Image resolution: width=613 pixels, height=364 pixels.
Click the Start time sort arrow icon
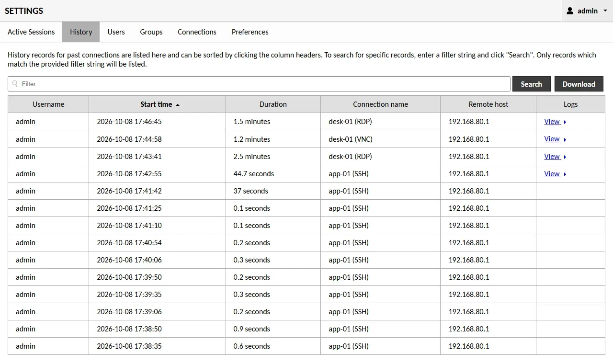point(178,105)
